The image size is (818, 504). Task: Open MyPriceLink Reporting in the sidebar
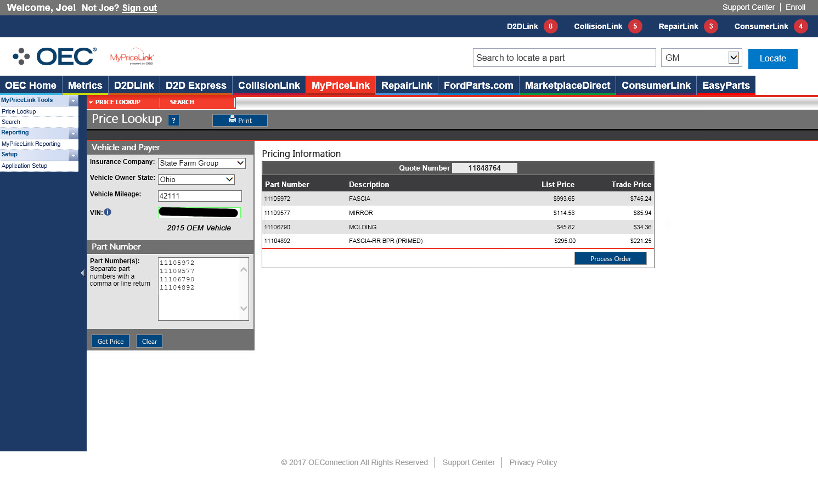31,144
